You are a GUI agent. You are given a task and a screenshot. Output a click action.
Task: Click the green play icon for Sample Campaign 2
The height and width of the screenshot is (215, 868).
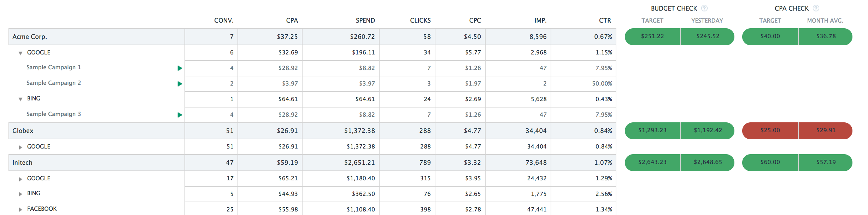tap(180, 83)
